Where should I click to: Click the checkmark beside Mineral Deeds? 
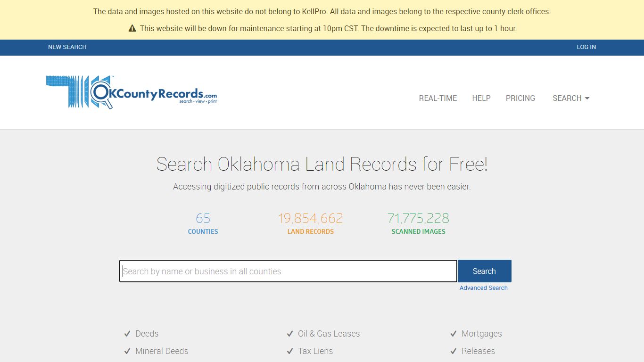point(127,351)
